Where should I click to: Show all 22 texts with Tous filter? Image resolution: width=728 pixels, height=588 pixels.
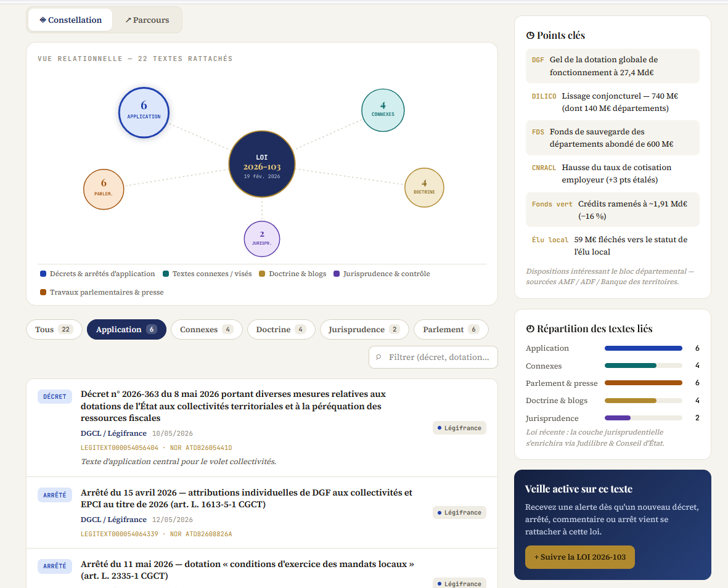click(x=54, y=330)
